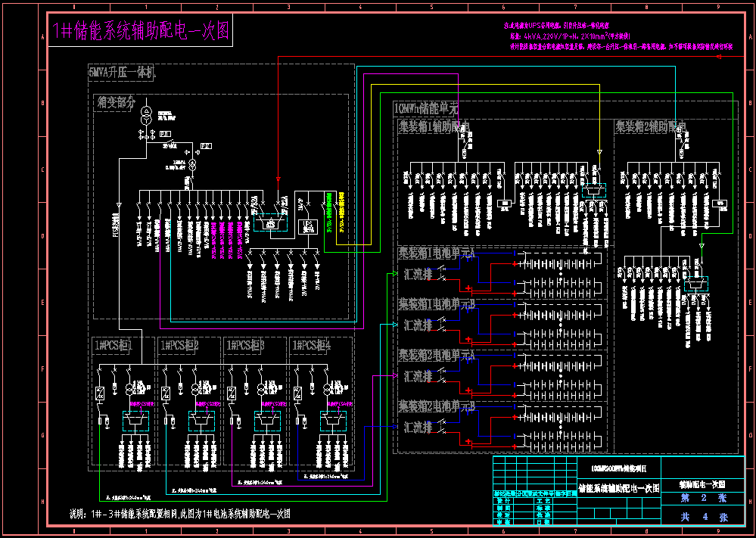Select cyan dashed switch box in 1#PCS柜3
This screenshot has height=538, width=756.
[268, 421]
